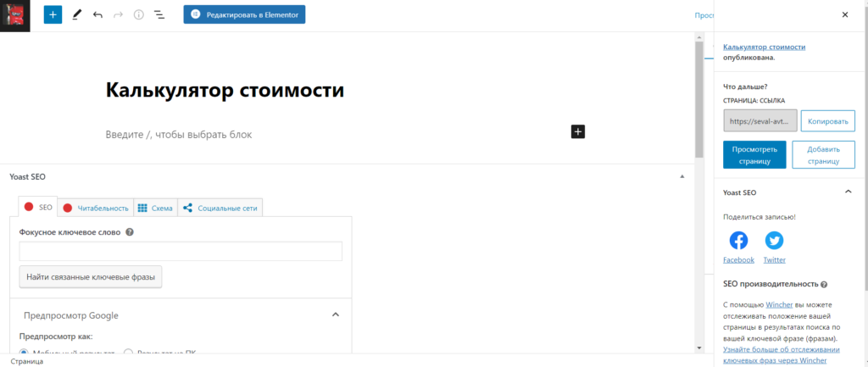Image resolution: width=868 pixels, height=367 pixels.
Task: Click the Просмотреть link in top bar
Action: tap(704, 15)
